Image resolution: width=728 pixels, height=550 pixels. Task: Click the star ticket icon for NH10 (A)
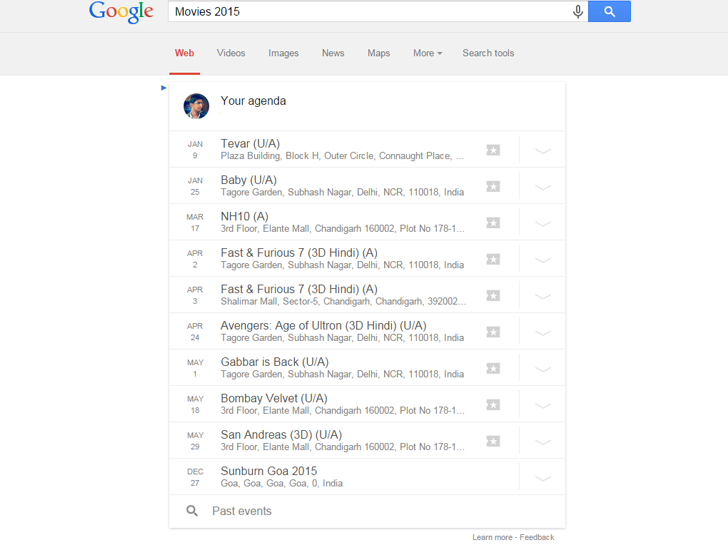click(493, 223)
